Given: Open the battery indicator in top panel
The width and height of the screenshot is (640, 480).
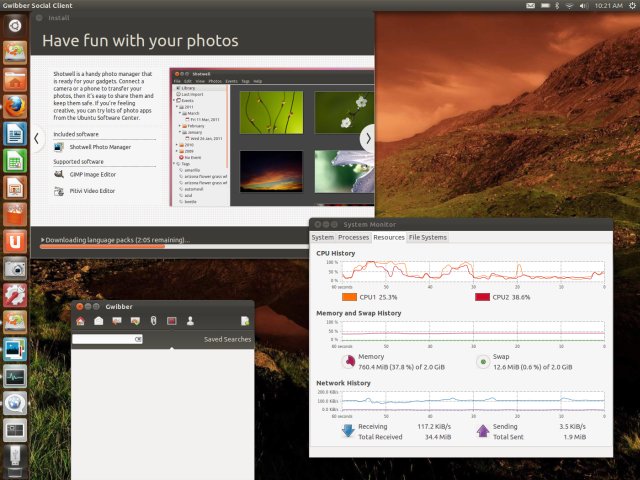Looking at the screenshot, I should point(545,5).
